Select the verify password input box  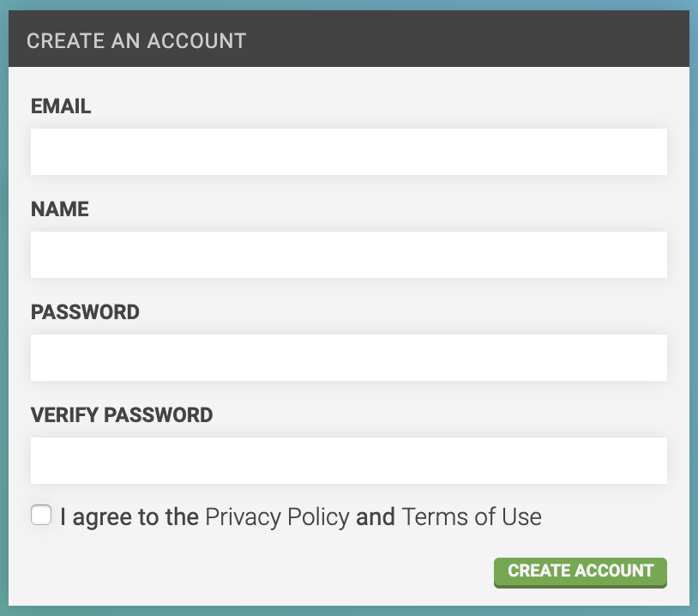348,460
